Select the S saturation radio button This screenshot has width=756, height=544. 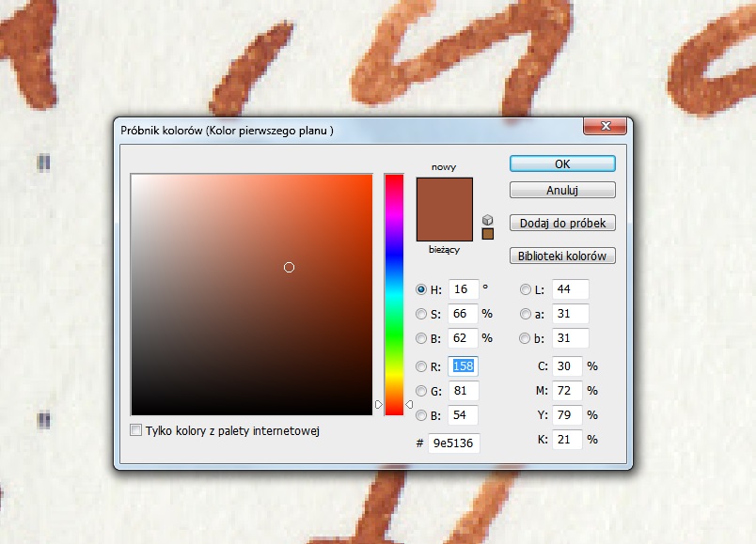point(421,314)
